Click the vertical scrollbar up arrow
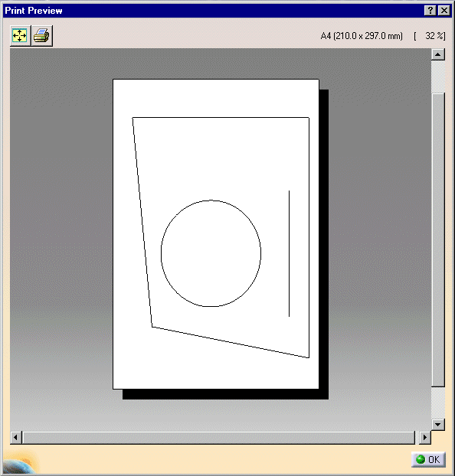The width and height of the screenshot is (455, 476). coord(437,55)
